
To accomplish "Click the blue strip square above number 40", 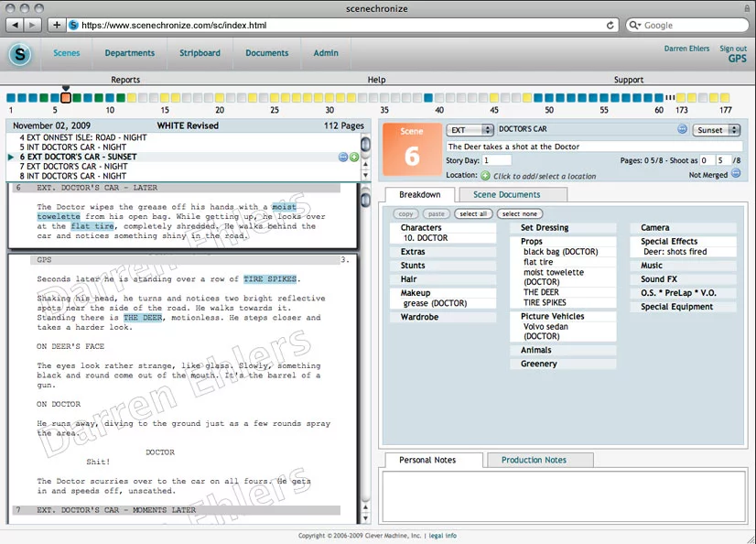I will 428,98.
